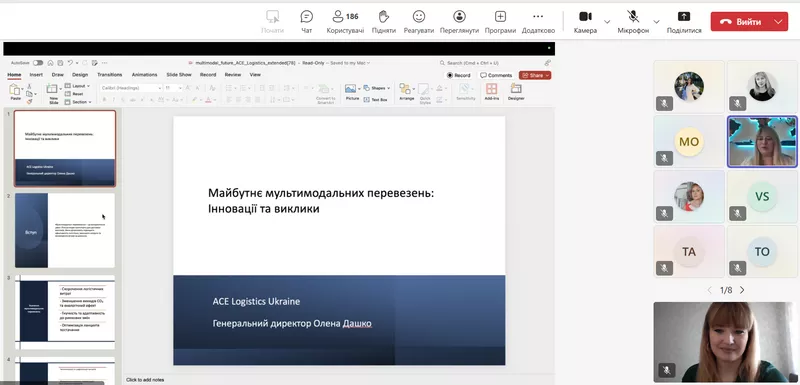Screen dimensions: 800x385
Task: Go to the next participants page
Action: coord(742,290)
